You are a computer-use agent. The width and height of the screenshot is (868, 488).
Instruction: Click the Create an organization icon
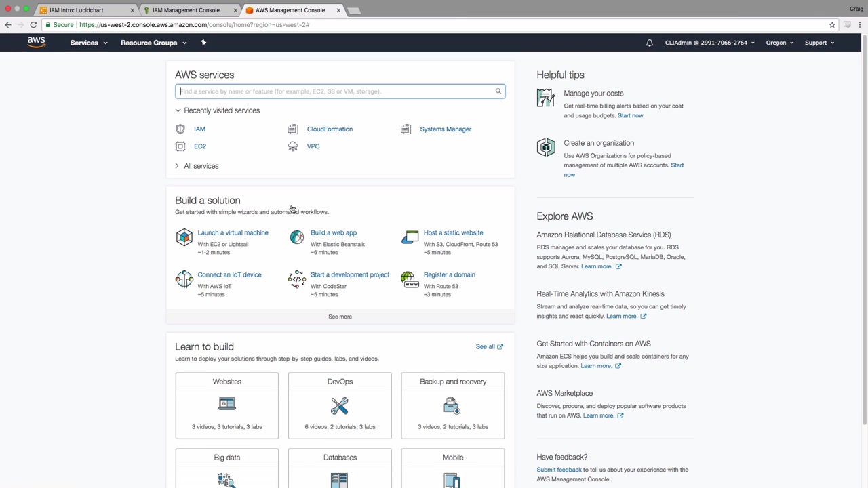(546, 147)
